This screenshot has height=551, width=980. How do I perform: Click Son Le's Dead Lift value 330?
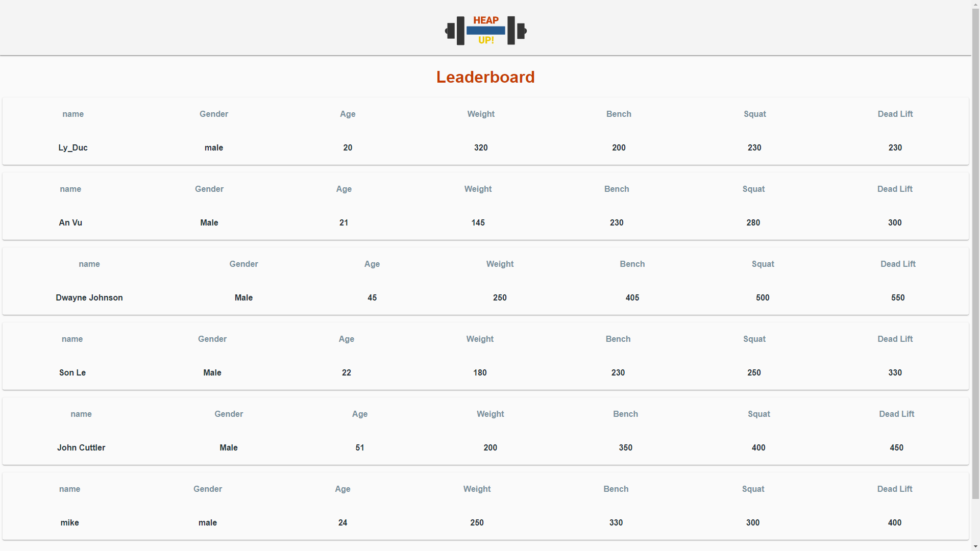point(895,372)
